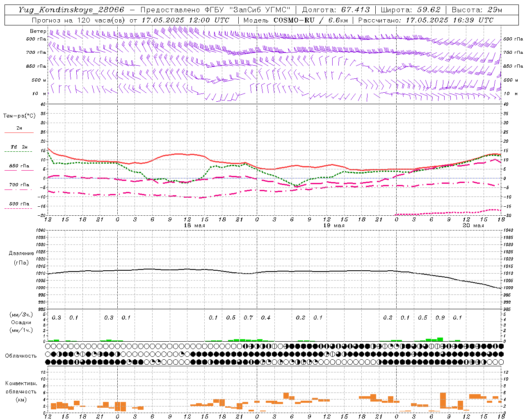Select "Прогноз на 120 часа(ов)" forecast text
This screenshot has height=420, width=525.
point(79,20)
